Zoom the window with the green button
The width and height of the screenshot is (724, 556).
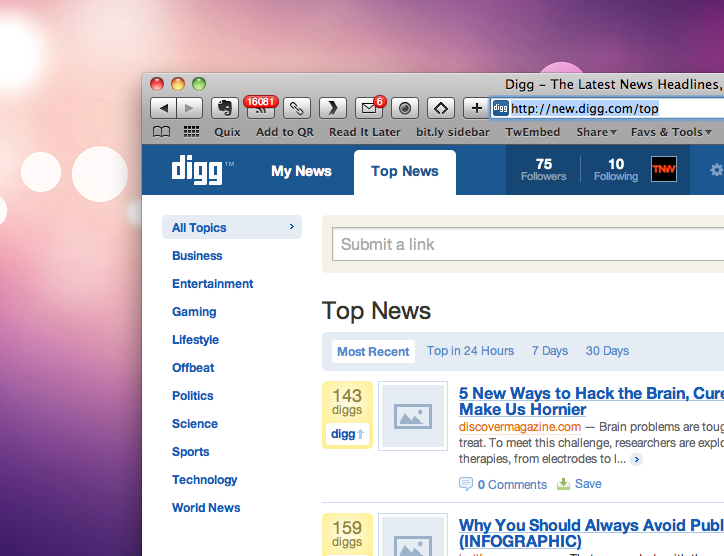click(199, 84)
